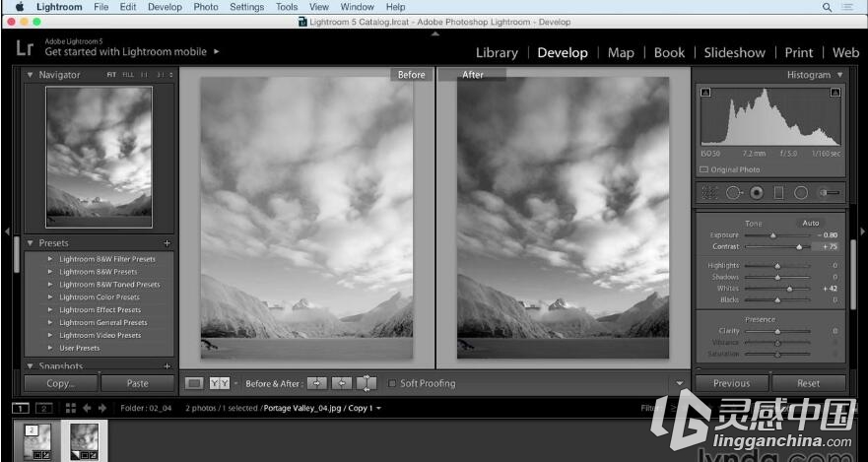Open macOS Notification Center icon
Viewport: 868px width, 462px height.
pos(847,7)
